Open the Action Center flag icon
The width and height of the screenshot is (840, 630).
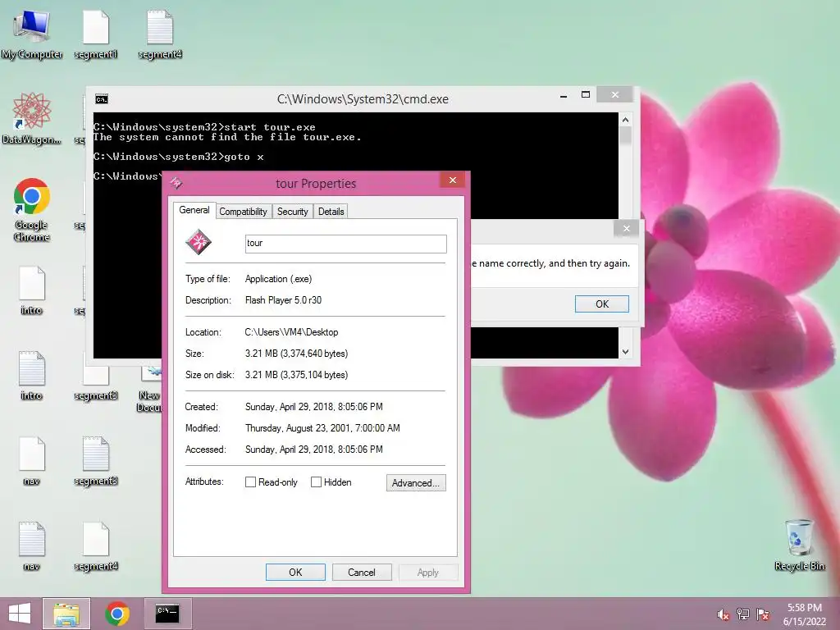coord(763,614)
